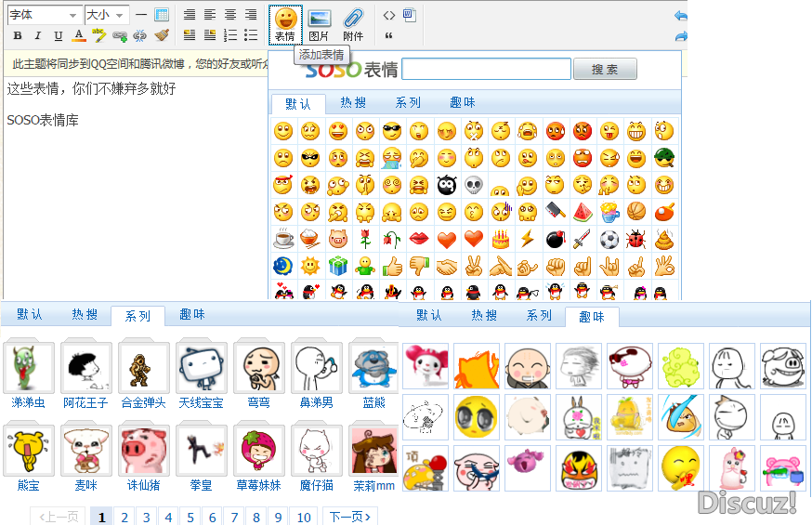Click 下一页 next page link
812x525 pixels.
tap(350, 517)
